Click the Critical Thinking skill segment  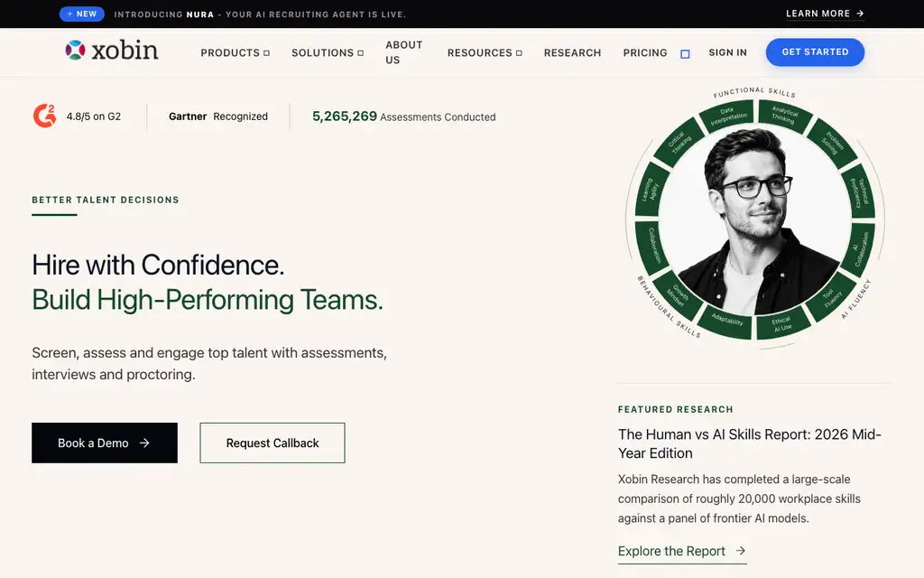[x=679, y=142]
